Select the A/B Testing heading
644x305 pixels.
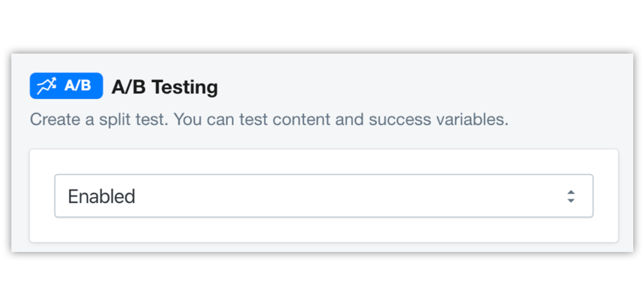coord(165,87)
